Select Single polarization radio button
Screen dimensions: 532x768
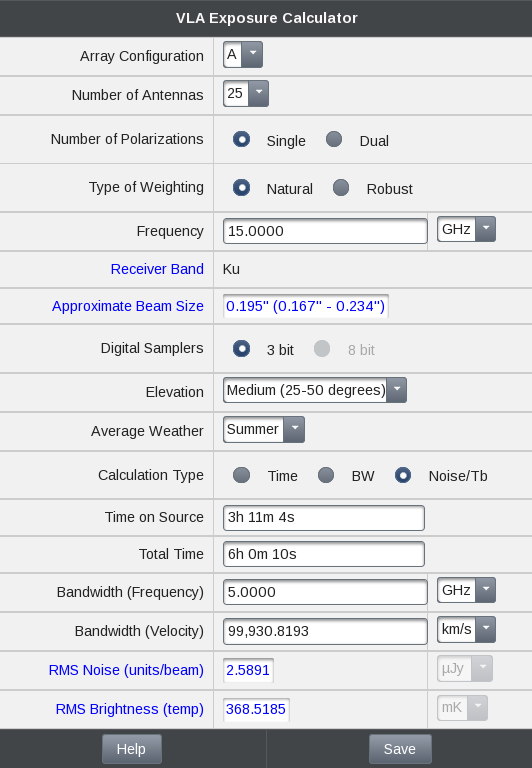tap(242, 139)
